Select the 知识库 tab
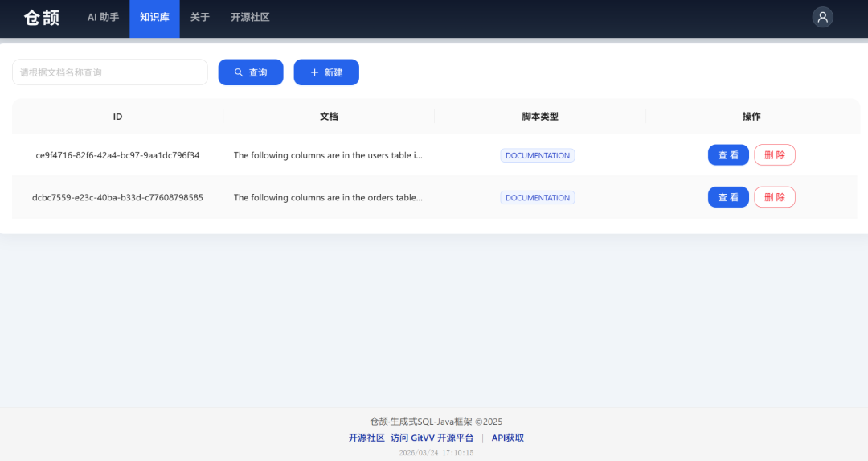Viewport: 868px width, 461px height. [x=154, y=17]
